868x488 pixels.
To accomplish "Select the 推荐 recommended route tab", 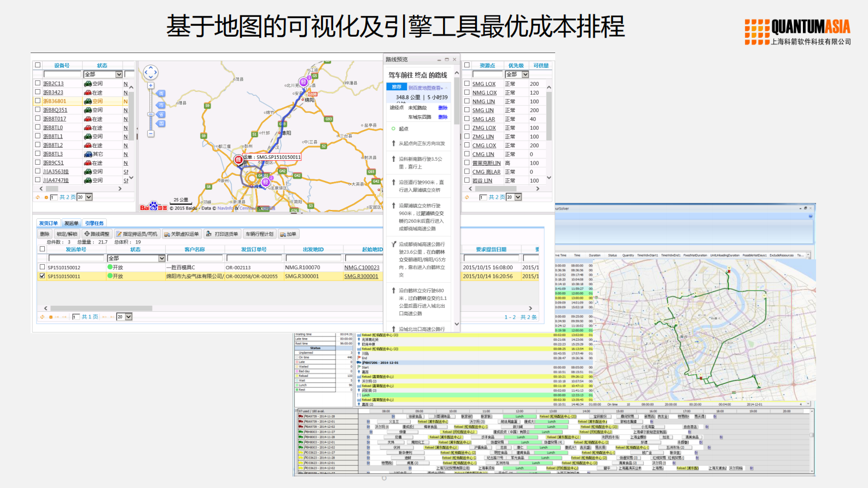I will pos(397,87).
